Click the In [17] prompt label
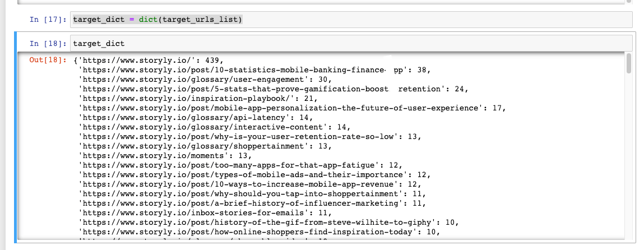Image resolution: width=644 pixels, height=250 pixels. click(x=48, y=20)
